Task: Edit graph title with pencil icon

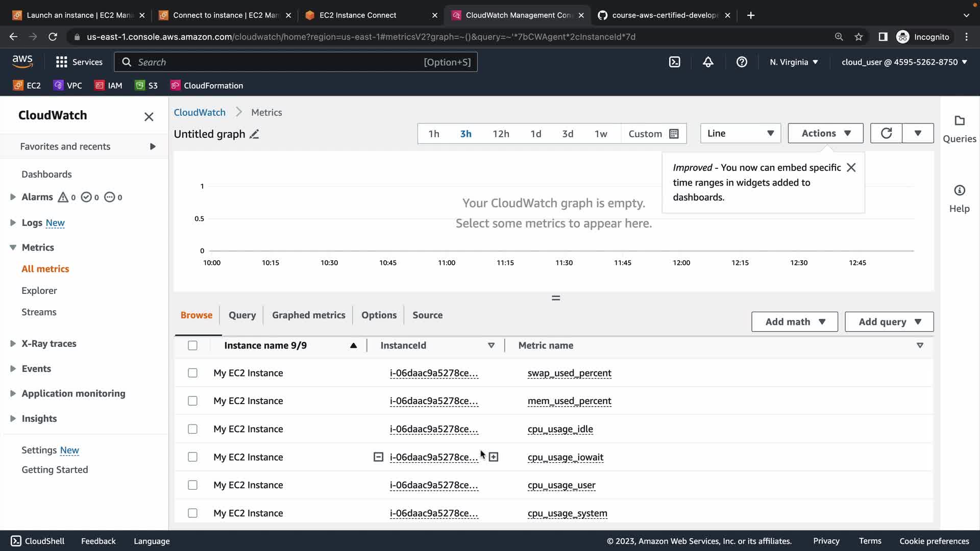Action: pos(254,134)
